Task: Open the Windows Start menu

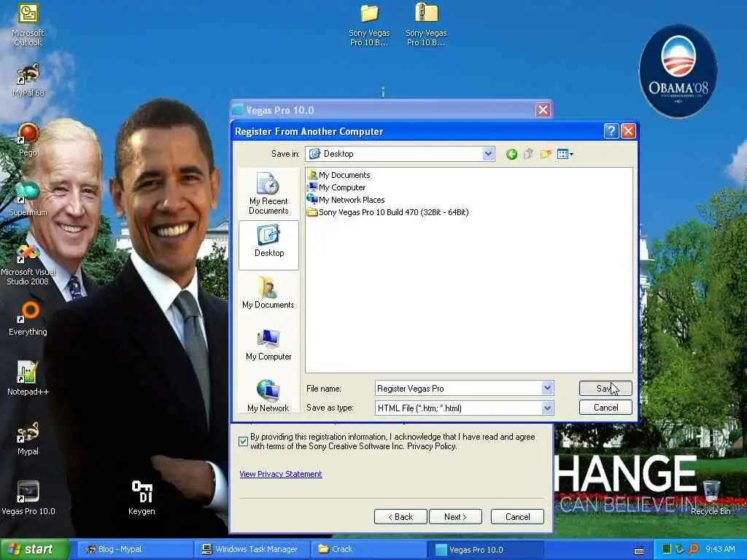Action: pos(34,549)
